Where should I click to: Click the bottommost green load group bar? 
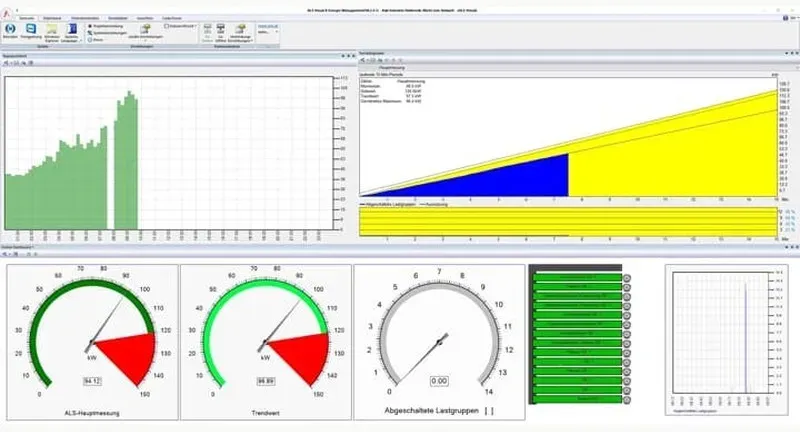pyautogui.click(x=578, y=399)
